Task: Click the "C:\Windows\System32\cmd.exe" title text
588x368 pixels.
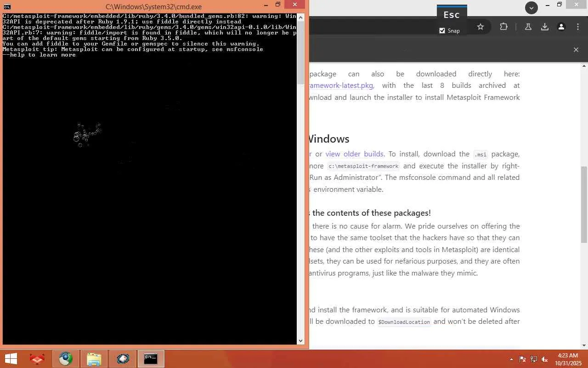Action: 153,7
